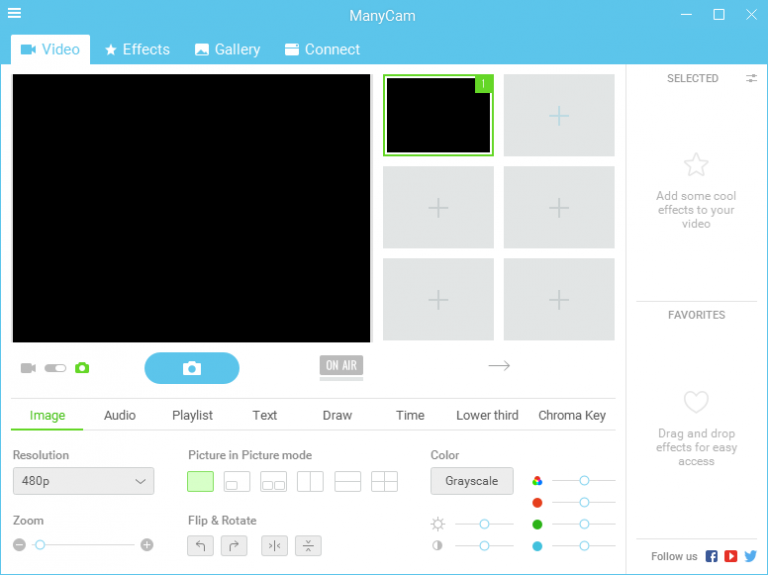Open the Connect tab
Viewport: 768px width, 575px height.
pyautogui.click(x=322, y=49)
